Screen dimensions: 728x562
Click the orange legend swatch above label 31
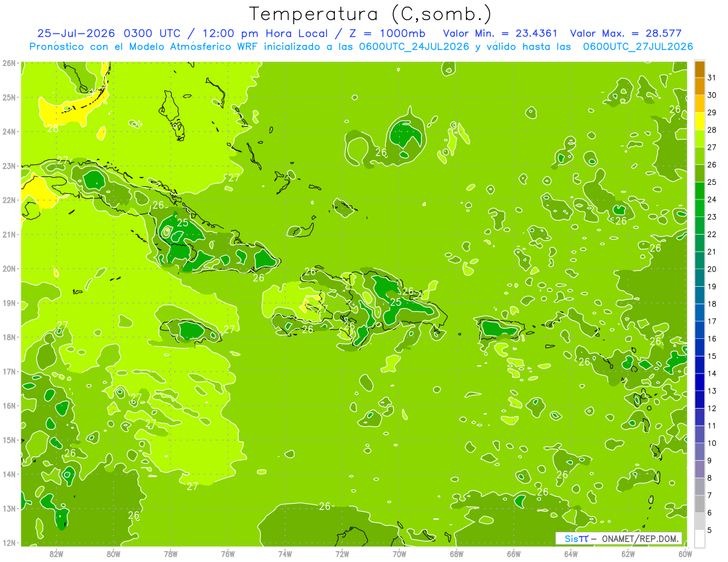coord(699,69)
